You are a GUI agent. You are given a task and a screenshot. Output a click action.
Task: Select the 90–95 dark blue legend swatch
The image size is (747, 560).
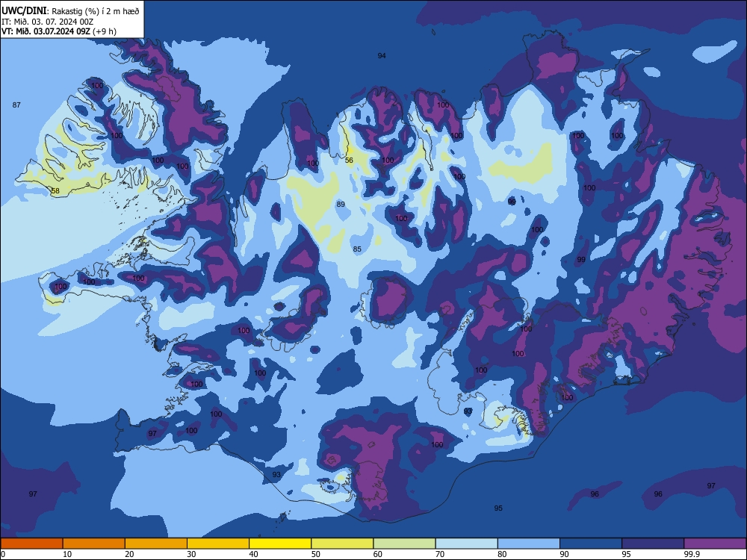click(x=591, y=544)
